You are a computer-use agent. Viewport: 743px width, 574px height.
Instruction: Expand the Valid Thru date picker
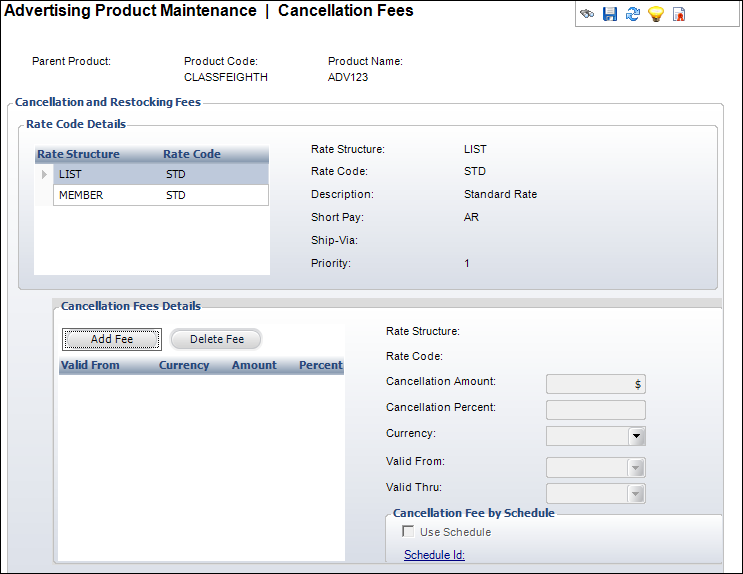[x=636, y=494]
